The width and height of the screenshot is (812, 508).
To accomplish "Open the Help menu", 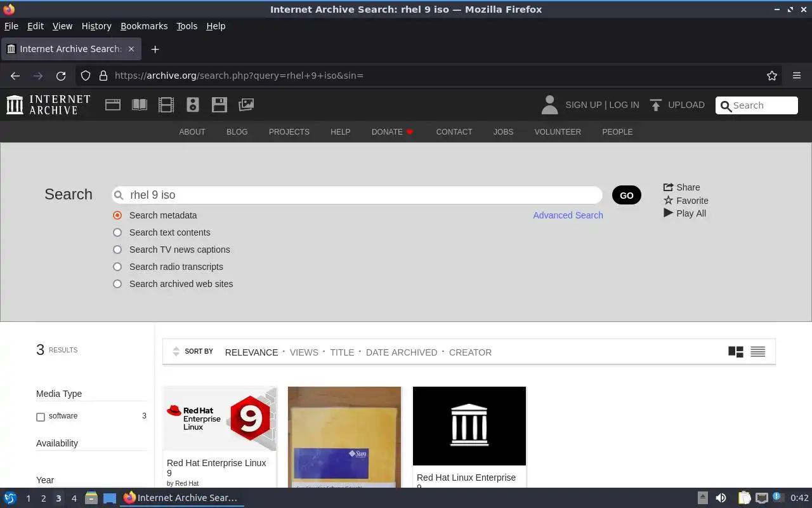I will pyautogui.click(x=216, y=26).
